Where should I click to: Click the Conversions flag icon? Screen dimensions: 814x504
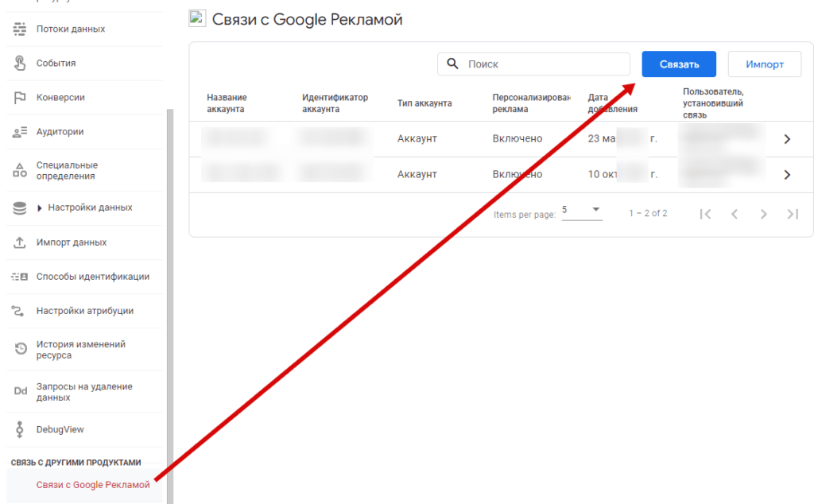tap(20, 97)
